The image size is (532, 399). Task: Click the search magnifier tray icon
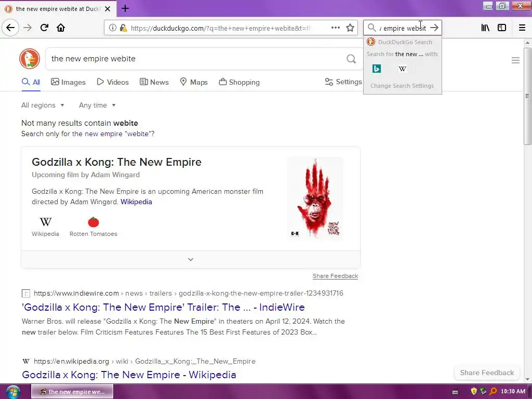493,391
